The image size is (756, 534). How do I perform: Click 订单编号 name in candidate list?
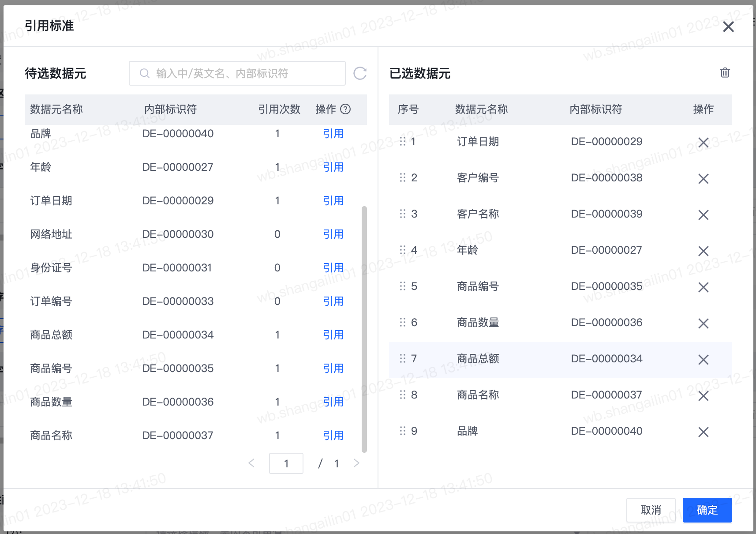point(51,301)
